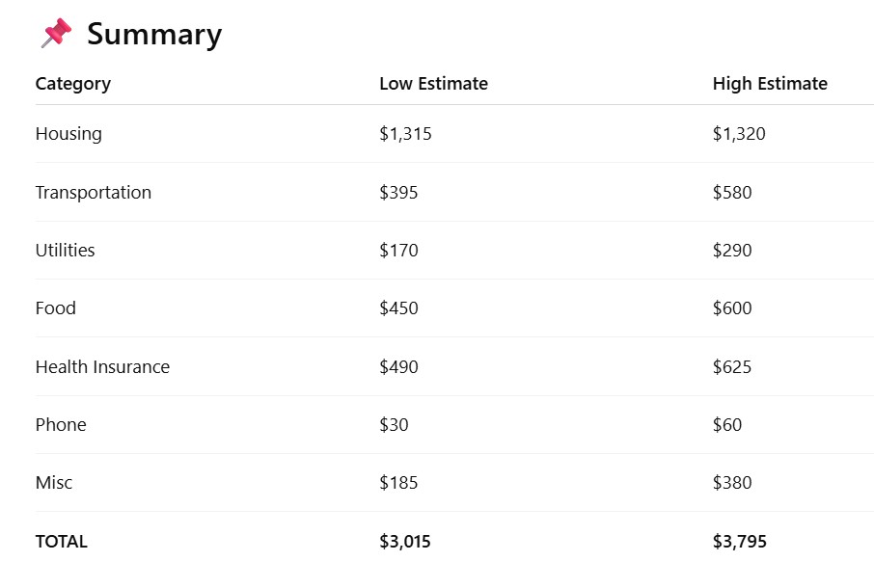The image size is (874, 588).
Task: Click Food high estimate $600
Action: tap(732, 308)
